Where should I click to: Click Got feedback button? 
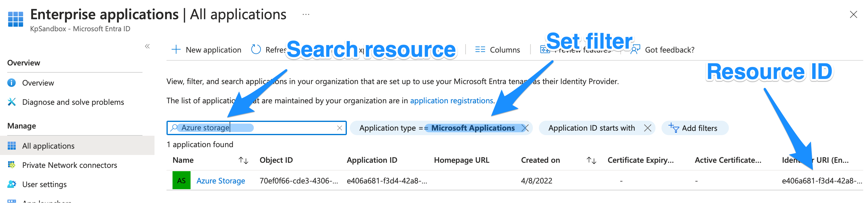[x=663, y=50]
